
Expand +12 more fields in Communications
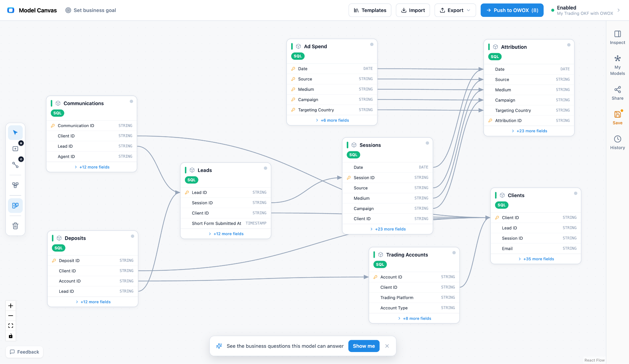[92, 167]
